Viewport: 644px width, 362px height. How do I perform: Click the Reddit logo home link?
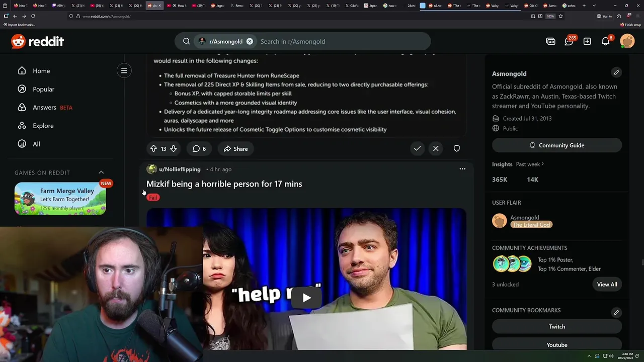pyautogui.click(x=38, y=41)
